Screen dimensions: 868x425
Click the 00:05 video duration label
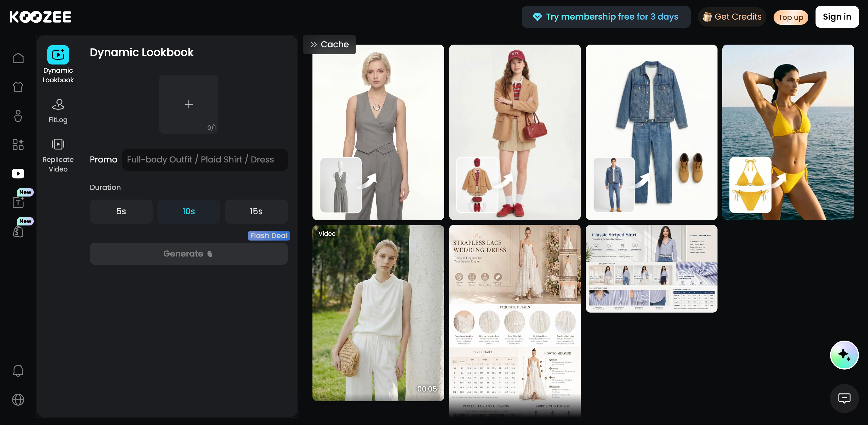(x=427, y=389)
